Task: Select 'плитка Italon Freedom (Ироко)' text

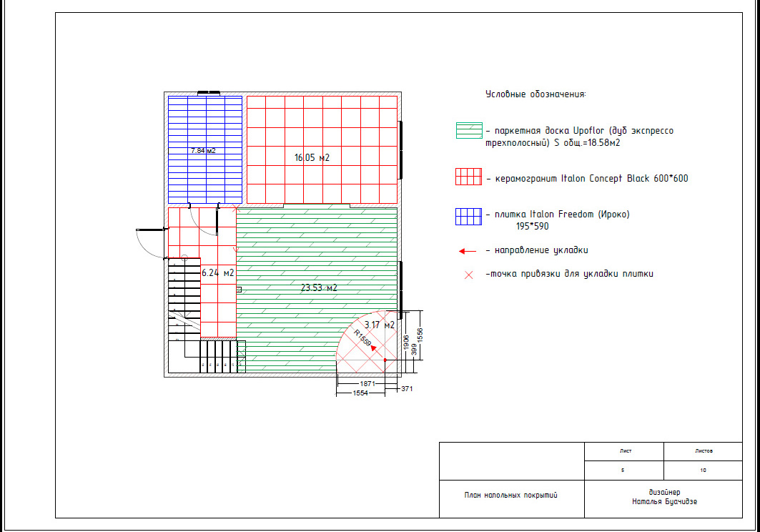Action: tap(562, 215)
